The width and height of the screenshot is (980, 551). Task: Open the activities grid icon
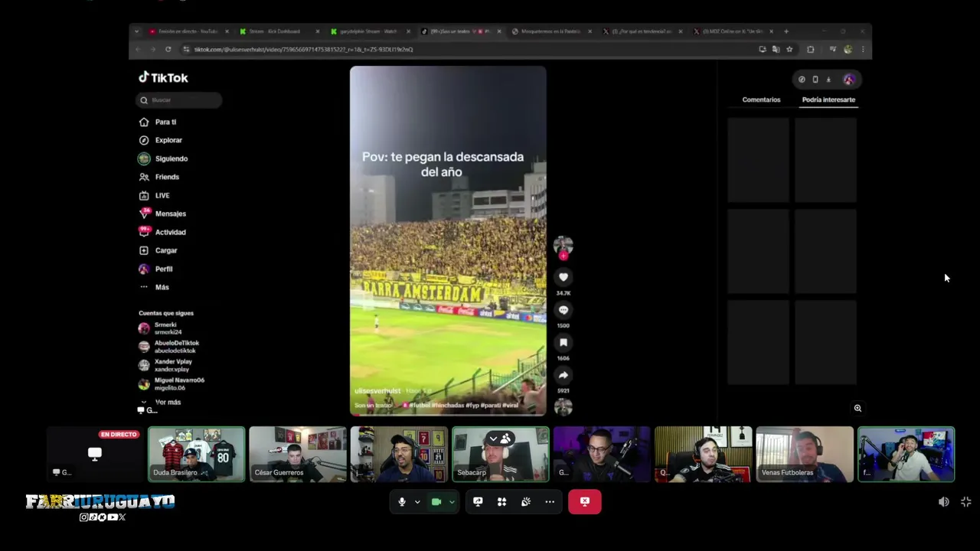pyautogui.click(x=501, y=502)
